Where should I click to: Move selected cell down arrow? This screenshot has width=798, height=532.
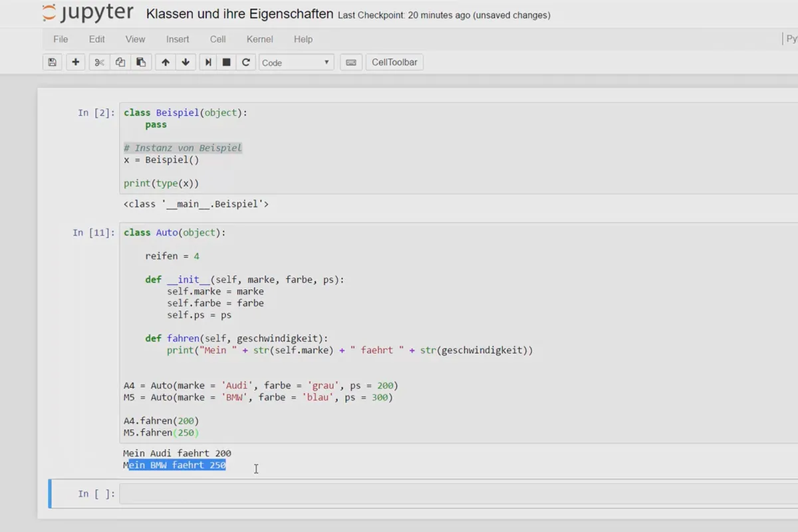(186, 63)
